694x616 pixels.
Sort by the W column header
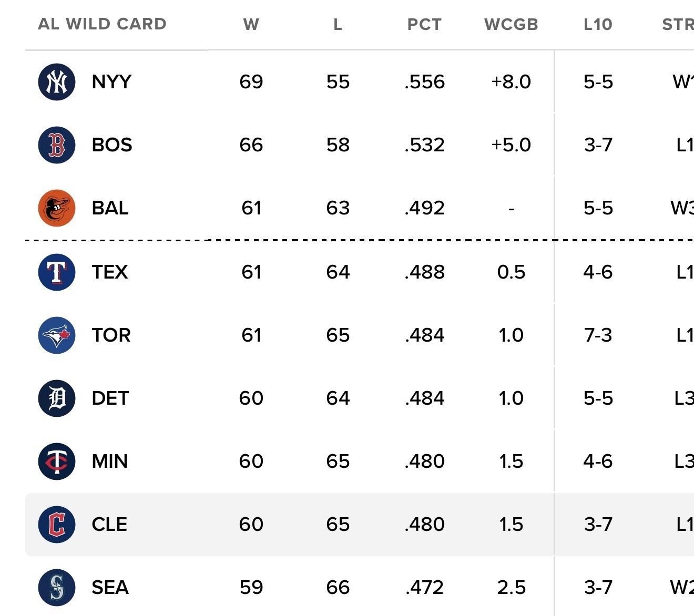(x=251, y=24)
